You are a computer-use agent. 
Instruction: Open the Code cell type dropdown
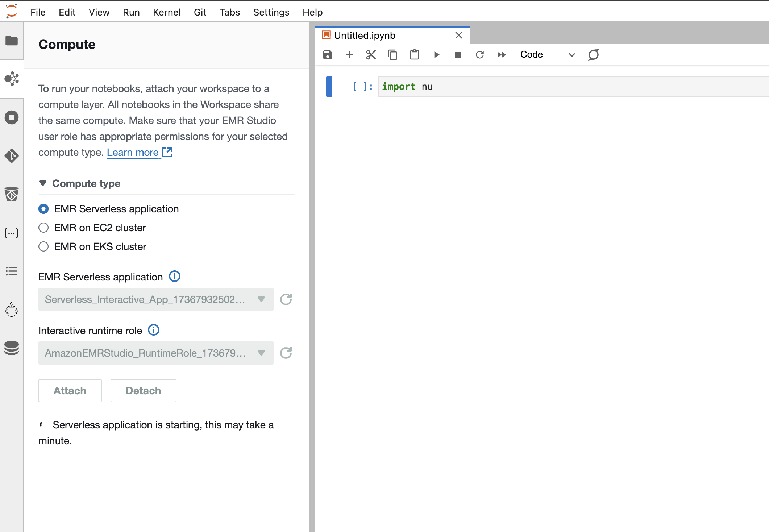(547, 55)
